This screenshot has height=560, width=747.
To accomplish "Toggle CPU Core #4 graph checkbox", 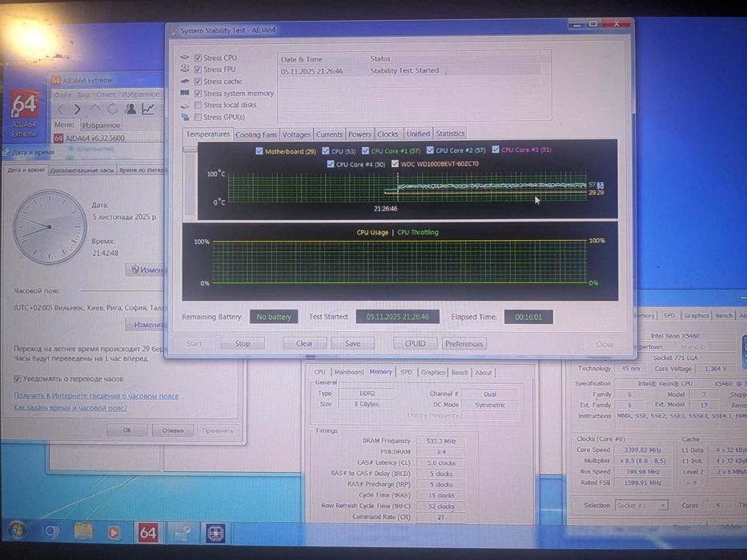I will (x=330, y=164).
